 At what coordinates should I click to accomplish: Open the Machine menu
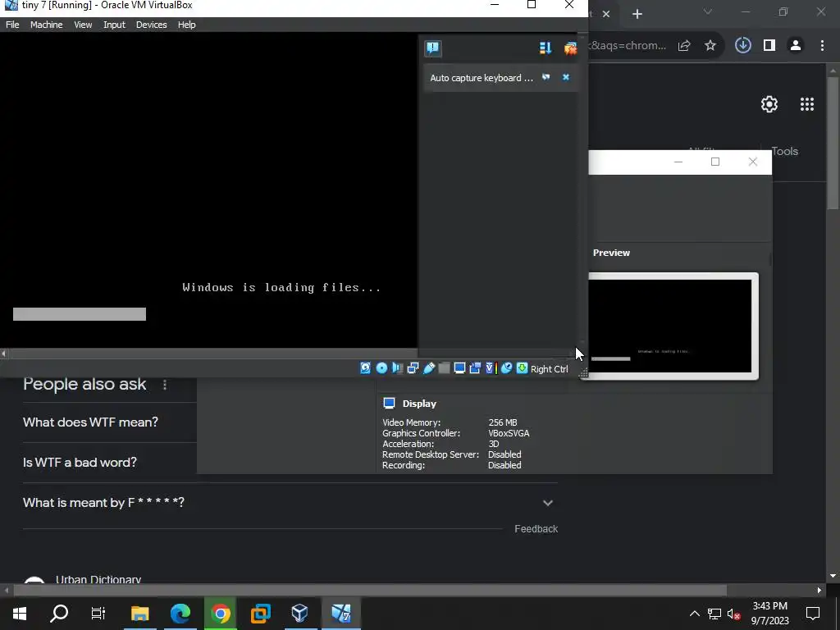click(46, 25)
